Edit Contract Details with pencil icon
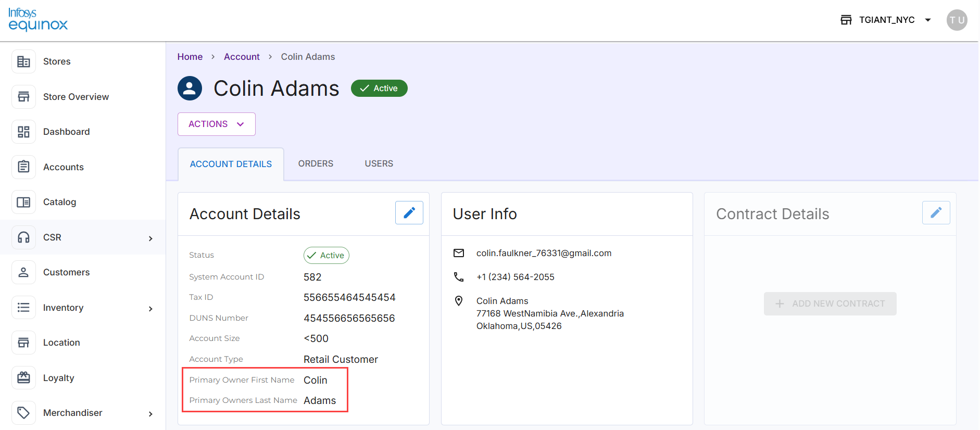 pos(936,212)
